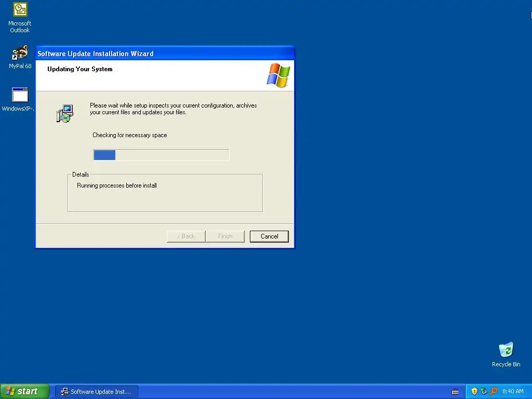Cancel the software update installation
Screen dimensions: 532x399
(x=269, y=236)
